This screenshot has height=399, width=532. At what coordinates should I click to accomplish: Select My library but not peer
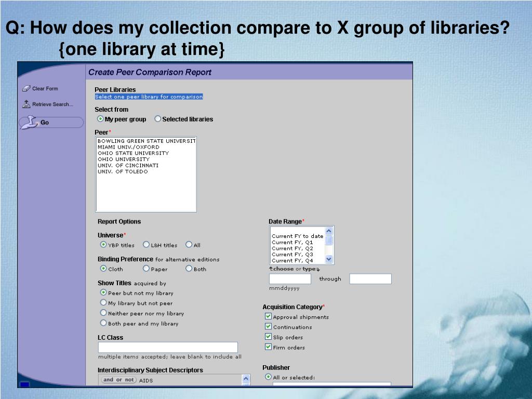pyautogui.click(x=103, y=302)
